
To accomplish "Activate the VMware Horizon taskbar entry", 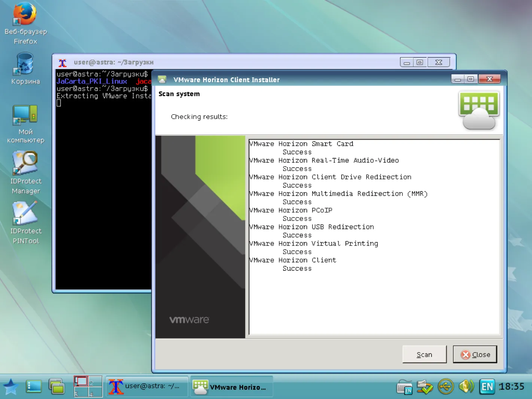I will [x=231, y=387].
